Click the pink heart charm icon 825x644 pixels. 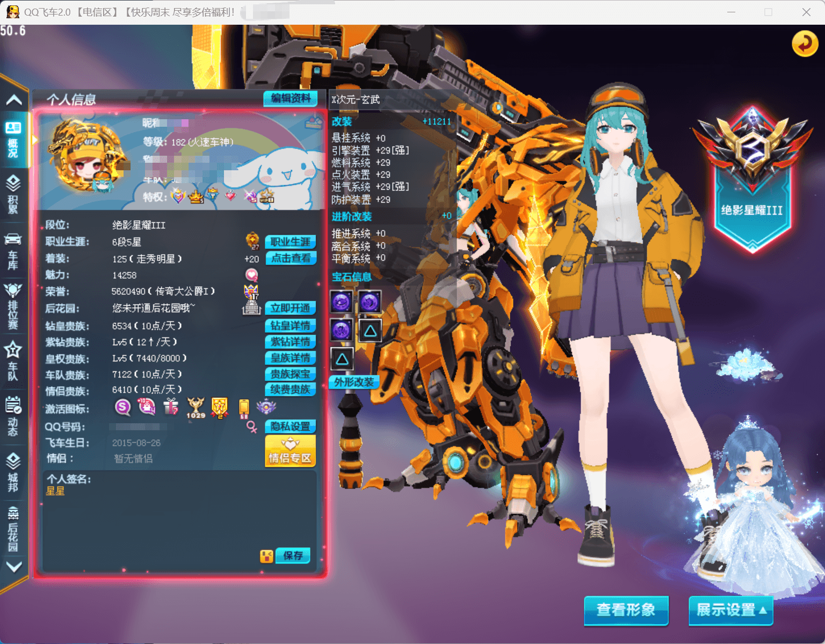click(x=251, y=275)
